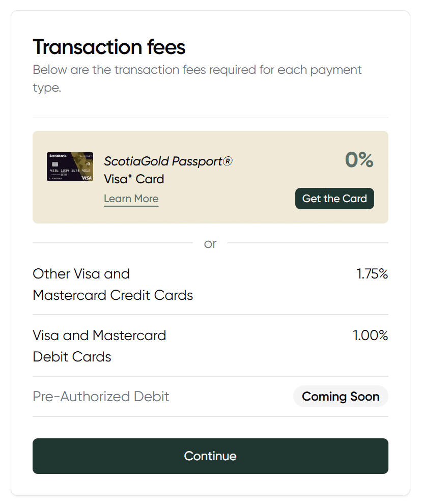Click the Scotiabank logo on the card thumbnail
The height and width of the screenshot is (504, 421).
[58, 156]
